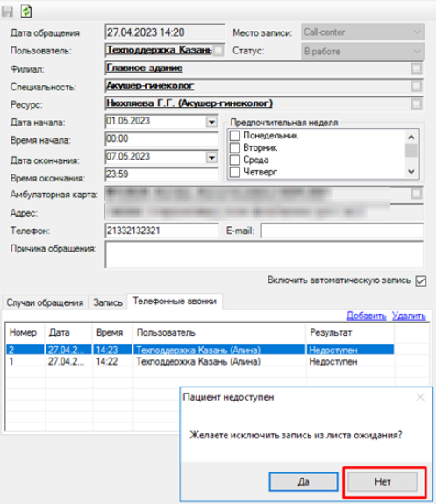
Task: Uncheck Включить автоматическую запись checkbox
Action: tap(421, 281)
